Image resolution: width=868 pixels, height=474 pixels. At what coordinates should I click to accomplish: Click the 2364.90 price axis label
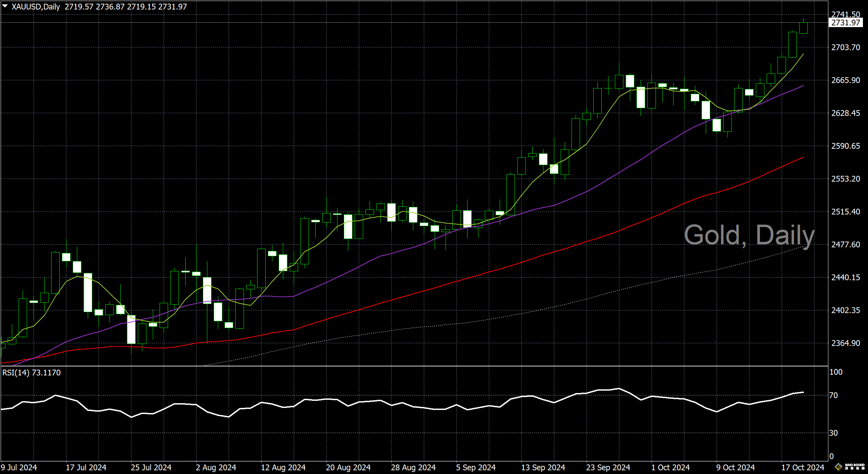pyautogui.click(x=845, y=343)
